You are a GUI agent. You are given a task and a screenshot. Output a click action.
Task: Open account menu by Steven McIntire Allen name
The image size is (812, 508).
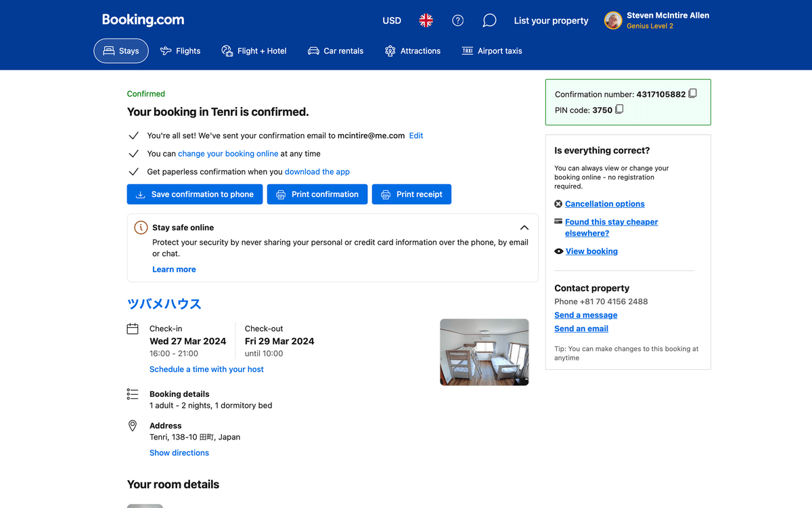668,16
